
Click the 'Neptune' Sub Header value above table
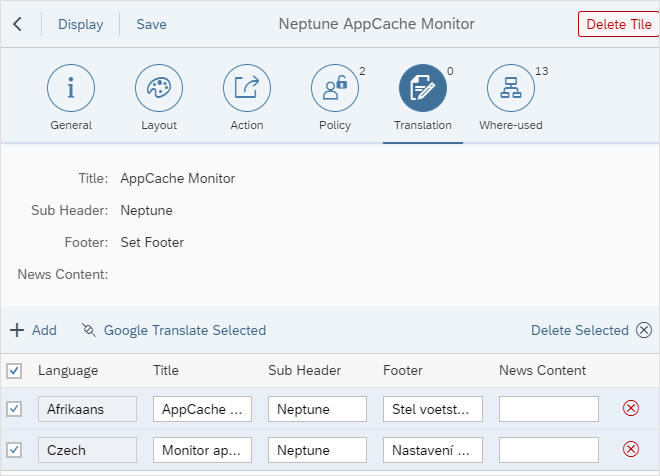146,210
